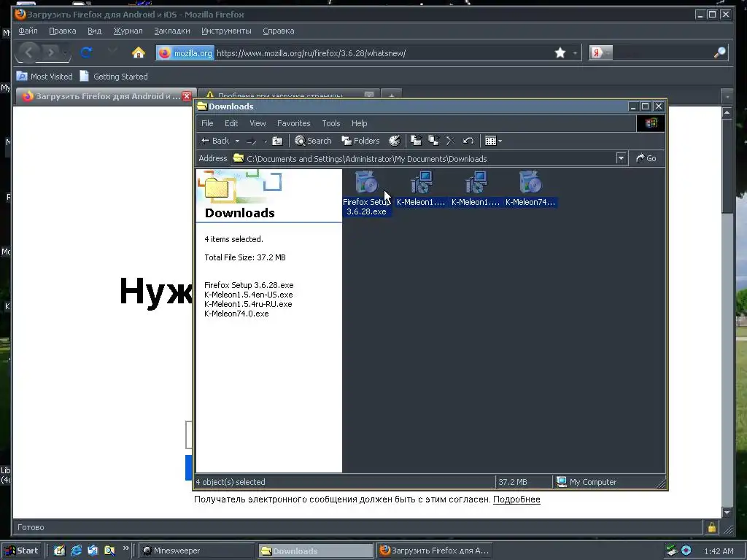Click the History icon in the Explorer toolbar
This screenshot has height=560, width=747.
tap(395, 141)
